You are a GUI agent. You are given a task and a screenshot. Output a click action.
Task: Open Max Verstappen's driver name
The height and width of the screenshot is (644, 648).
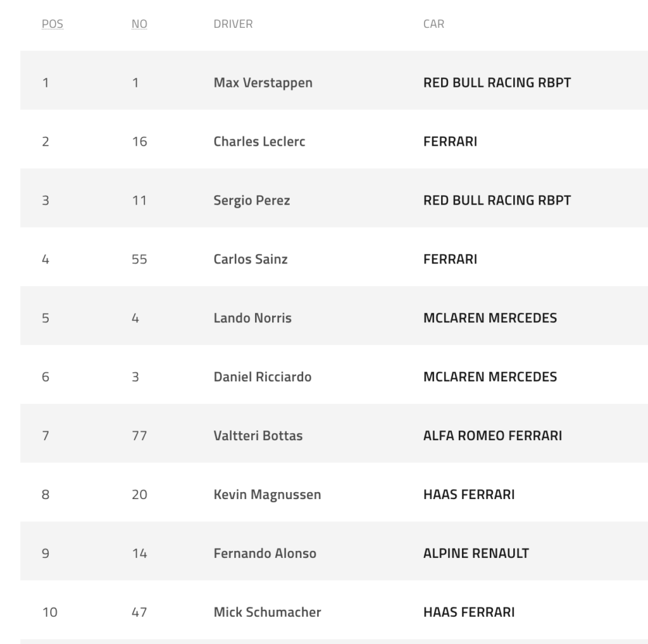tap(263, 83)
